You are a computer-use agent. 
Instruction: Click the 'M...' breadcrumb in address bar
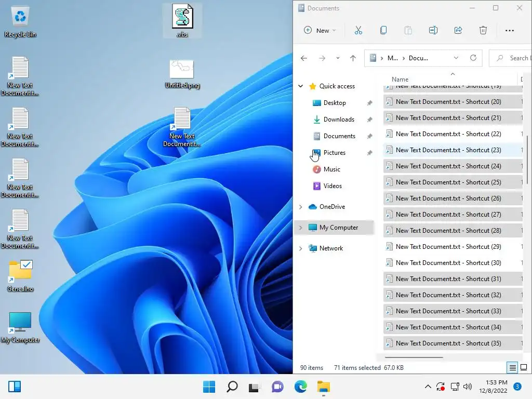point(393,58)
